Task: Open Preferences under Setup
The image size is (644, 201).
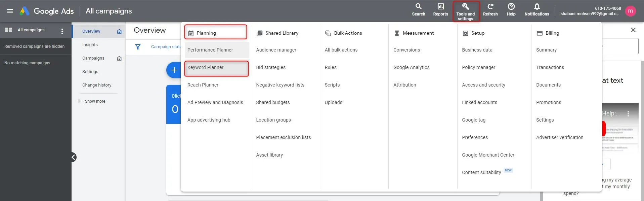Action: [475, 137]
